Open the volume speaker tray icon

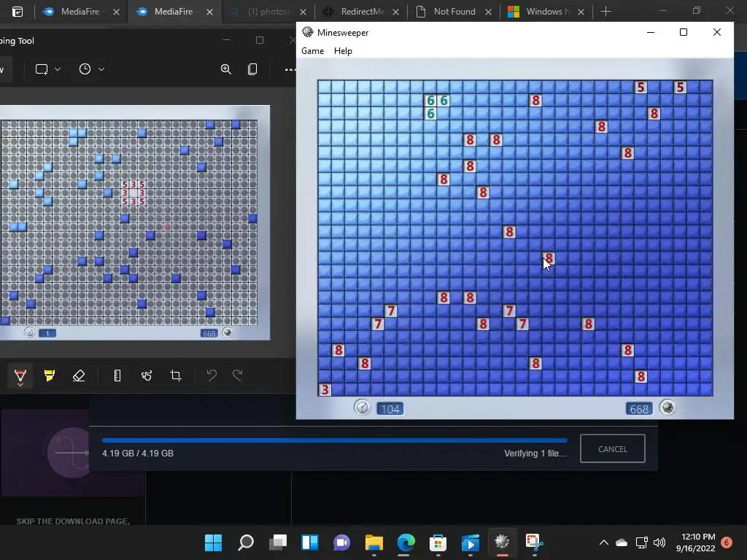[x=659, y=542]
